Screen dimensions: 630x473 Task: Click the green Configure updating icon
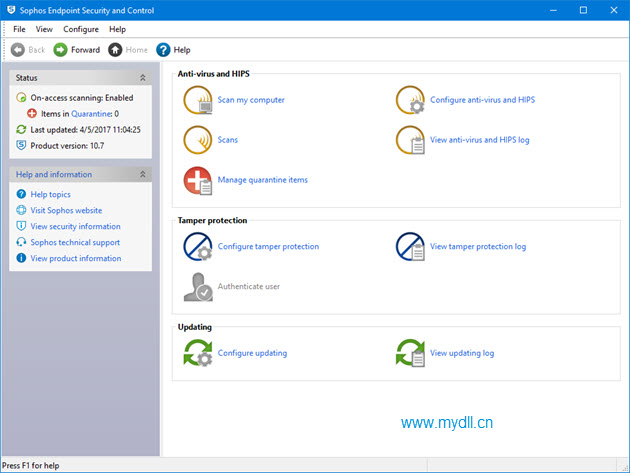click(x=198, y=353)
